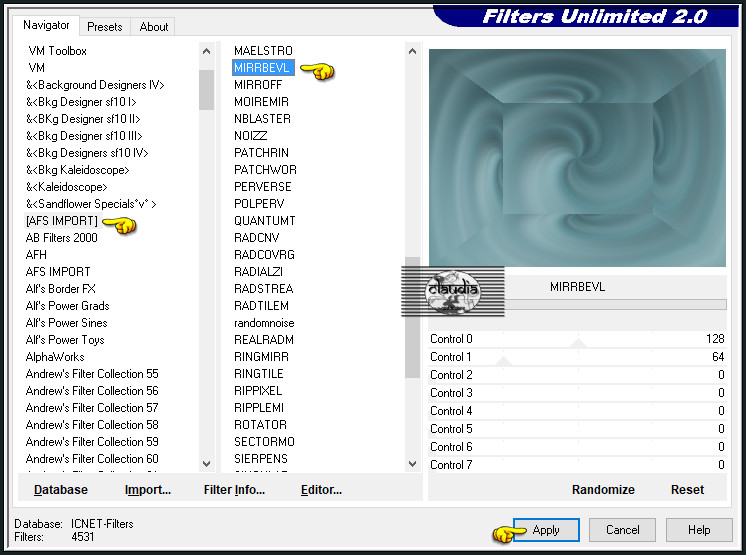Click the Cancel button
This screenshot has width=746, height=555.
click(622, 530)
